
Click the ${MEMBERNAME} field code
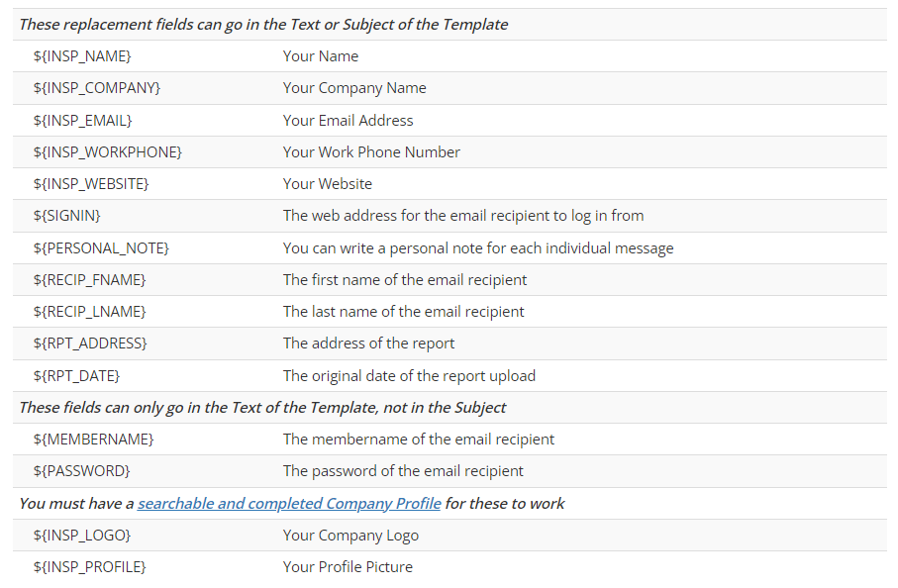coord(94,440)
